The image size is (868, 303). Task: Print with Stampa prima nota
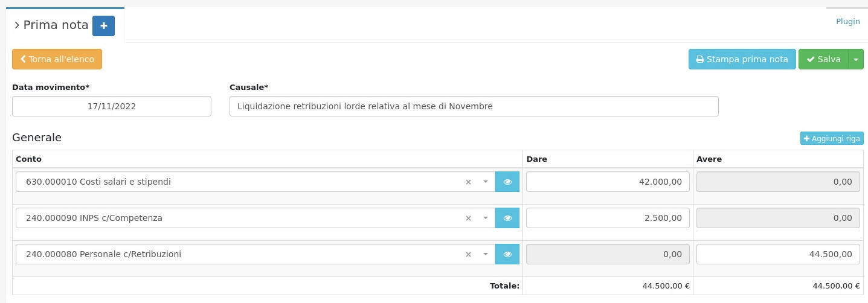[742, 59]
